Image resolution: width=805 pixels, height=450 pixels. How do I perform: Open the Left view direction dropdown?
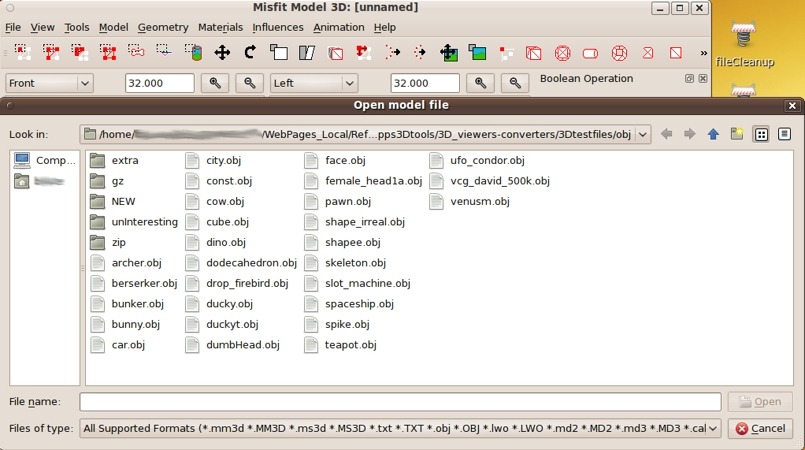tap(314, 83)
